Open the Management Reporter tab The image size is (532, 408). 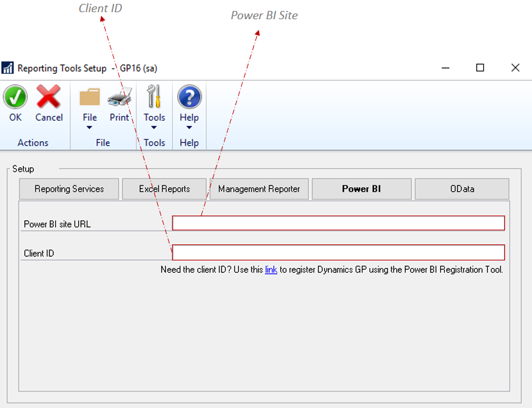tap(259, 189)
